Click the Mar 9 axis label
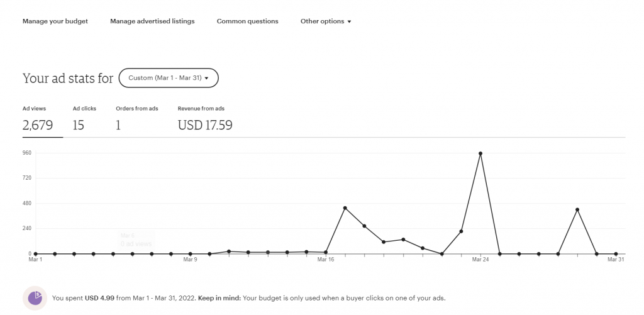 [x=190, y=260]
